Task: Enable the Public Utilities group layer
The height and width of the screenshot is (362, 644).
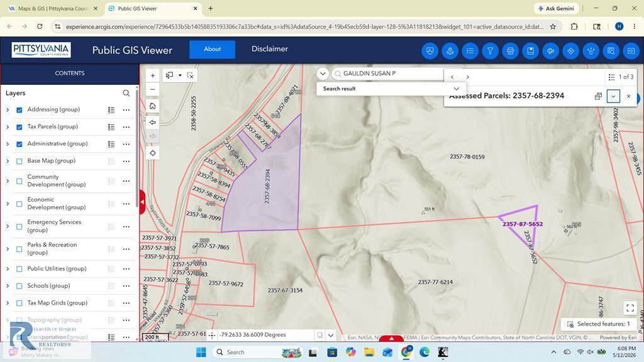Action: [x=19, y=269]
